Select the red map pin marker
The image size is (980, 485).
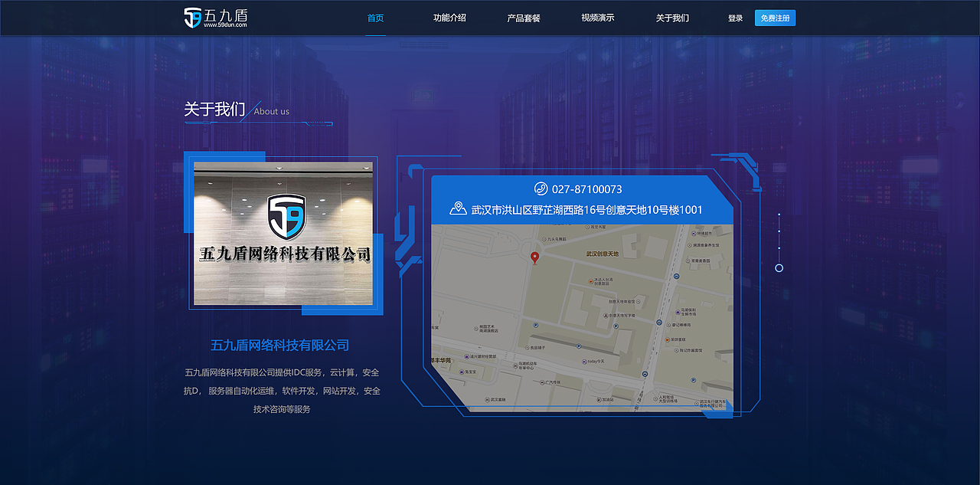pos(535,257)
